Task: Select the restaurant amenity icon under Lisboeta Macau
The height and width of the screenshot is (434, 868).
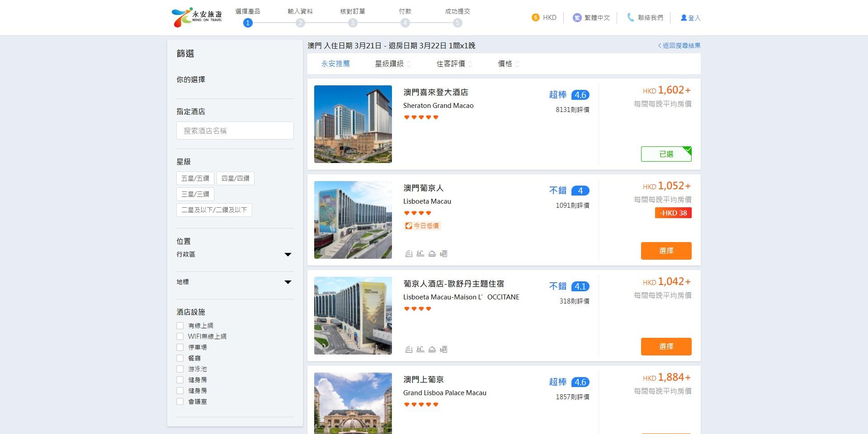Action: coord(432,254)
